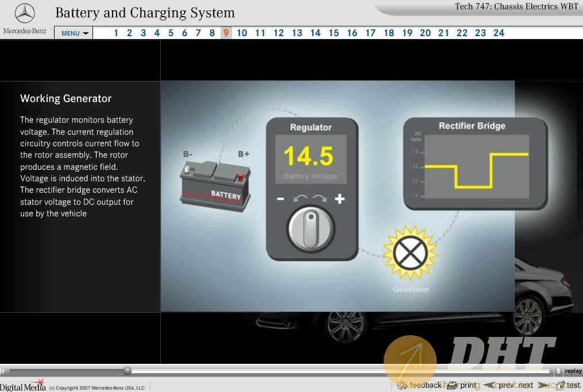Open the MENU dropdown
Viewport: 583px width, 392px height.
pyautogui.click(x=74, y=33)
